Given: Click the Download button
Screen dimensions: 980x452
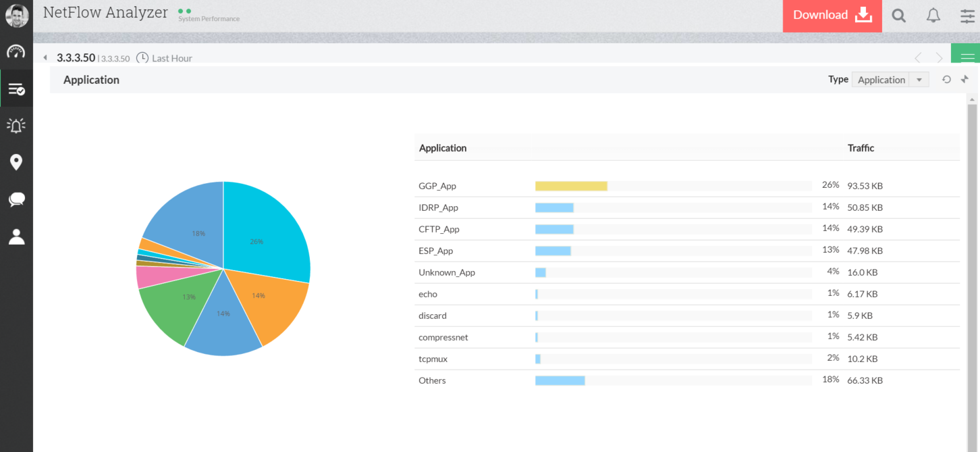Looking at the screenshot, I should [x=832, y=16].
